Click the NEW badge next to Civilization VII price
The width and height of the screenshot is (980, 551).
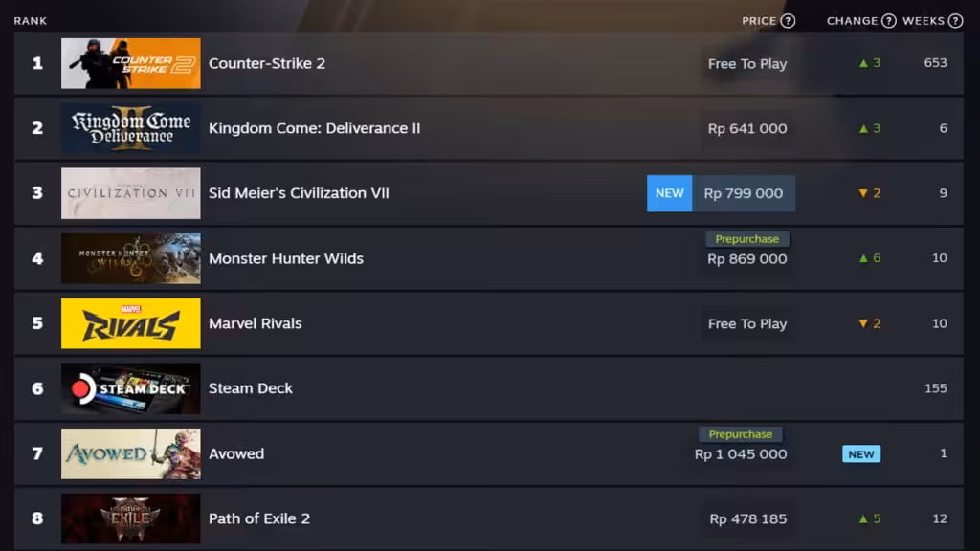pyautogui.click(x=669, y=193)
